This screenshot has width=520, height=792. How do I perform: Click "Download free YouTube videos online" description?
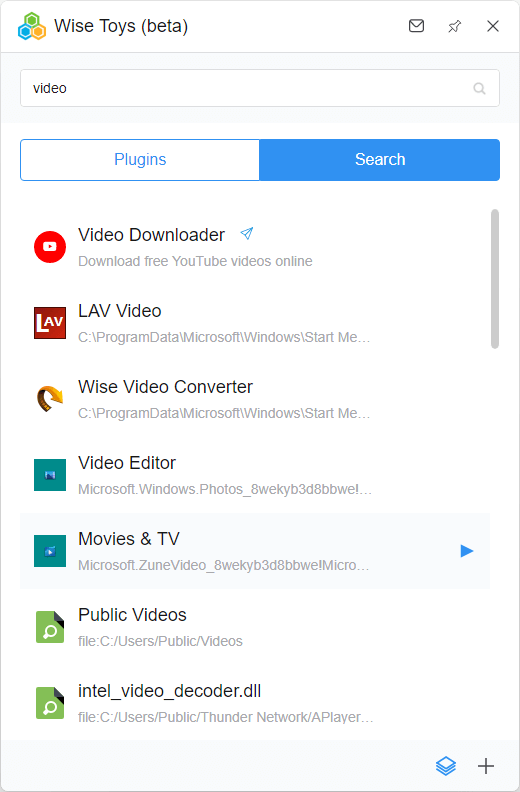(x=195, y=261)
